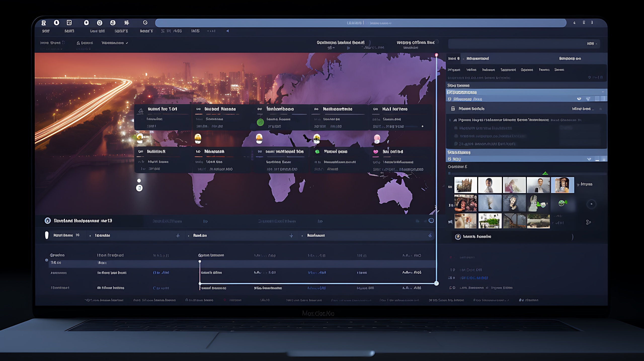
Task: Click the red dot in the bottom status bar
Action: click(x=225, y=300)
